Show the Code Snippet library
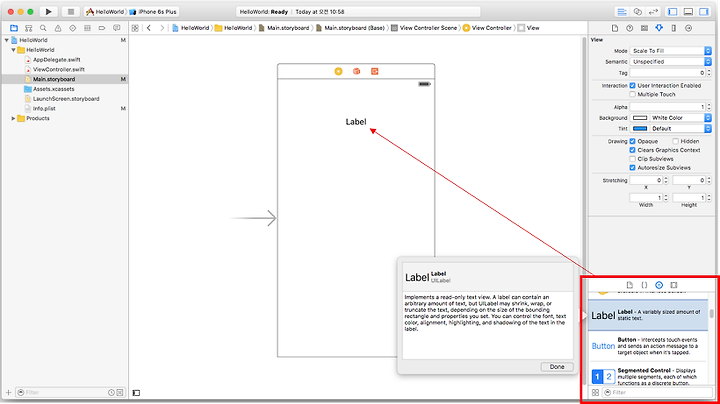The image size is (720, 404). tap(644, 285)
